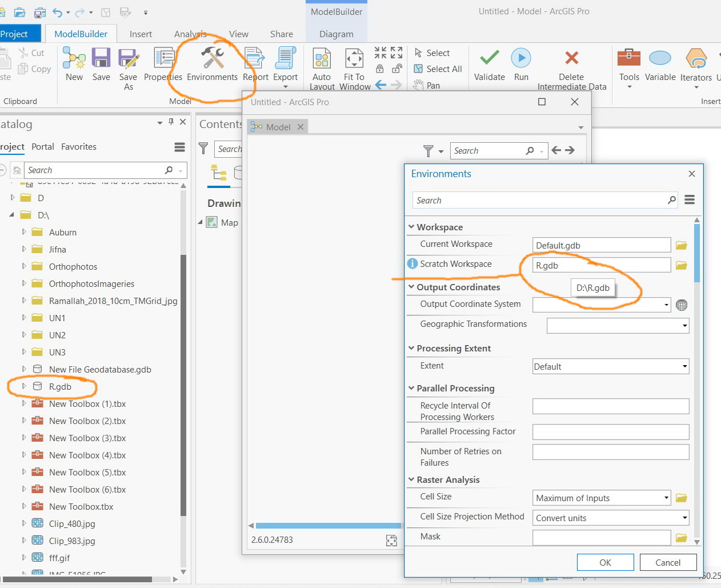Viewport: 721px width, 588px height.
Task: Activate the Pan tool
Action: pyautogui.click(x=427, y=85)
